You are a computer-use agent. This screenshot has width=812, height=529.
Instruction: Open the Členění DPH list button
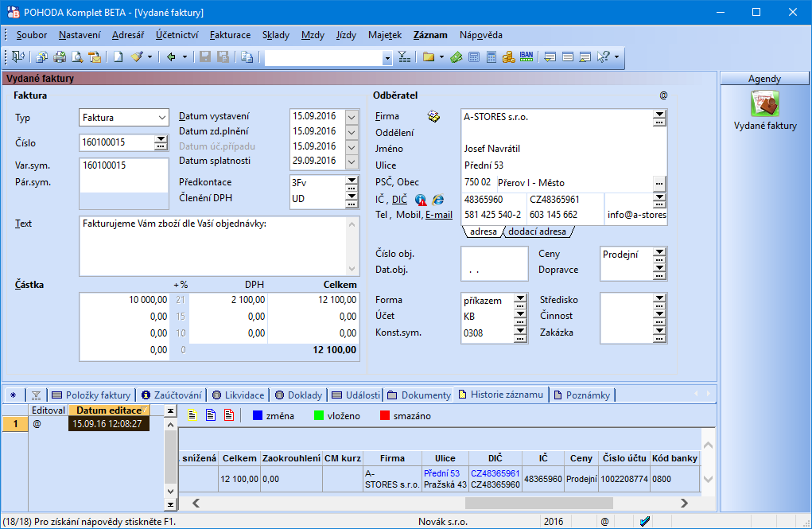pyautogui.click(x=352, y=199)
